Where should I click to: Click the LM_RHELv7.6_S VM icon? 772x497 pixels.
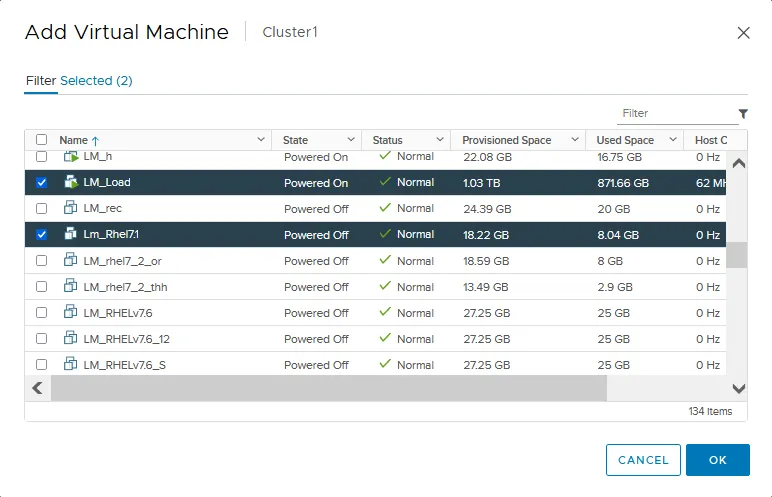pos(70,364)
